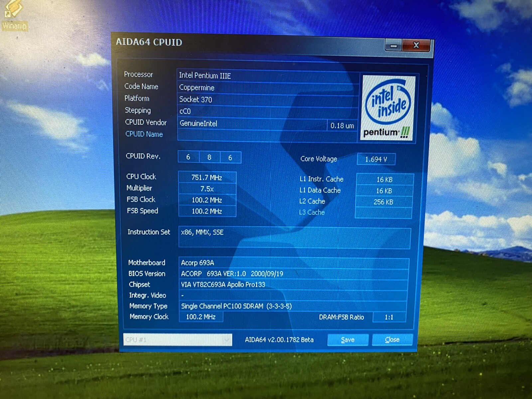Click the Multiplier label

pos(139,188)
